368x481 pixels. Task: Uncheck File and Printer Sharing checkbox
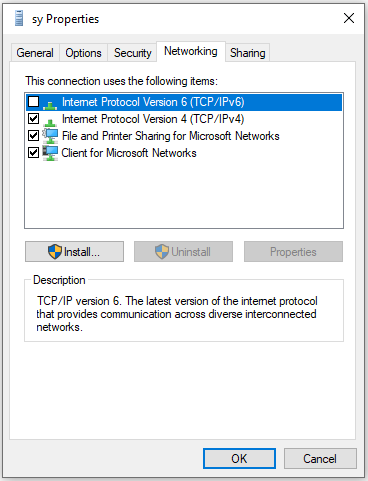coord(34,135)
